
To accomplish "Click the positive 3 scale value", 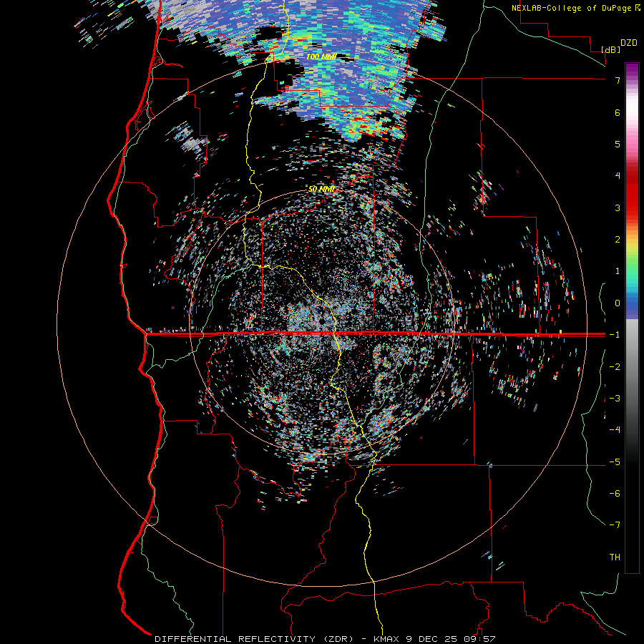I will click(x=618, y=208).
